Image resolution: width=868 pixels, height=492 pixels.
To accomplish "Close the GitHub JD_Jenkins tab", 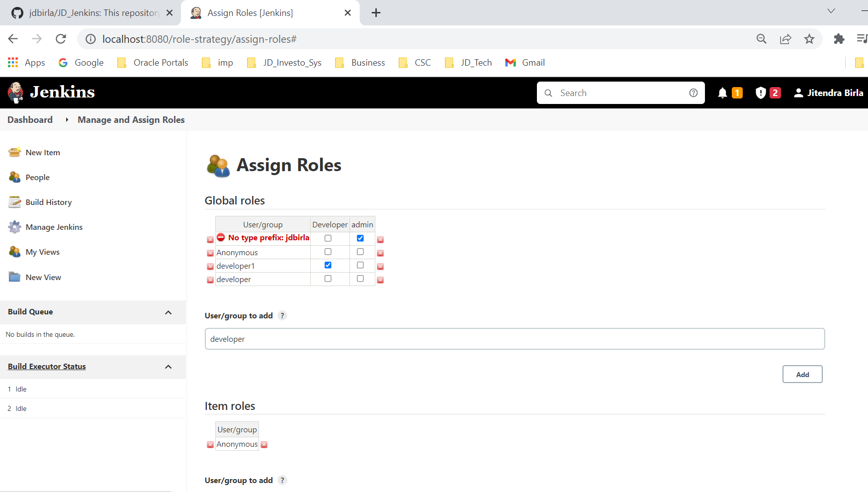I will point(170,13).
